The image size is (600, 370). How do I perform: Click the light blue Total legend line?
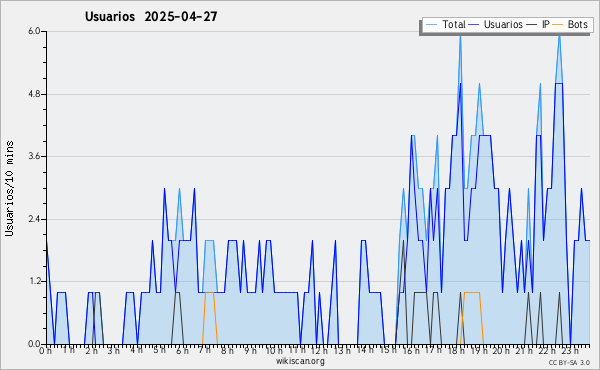point(431,24)
